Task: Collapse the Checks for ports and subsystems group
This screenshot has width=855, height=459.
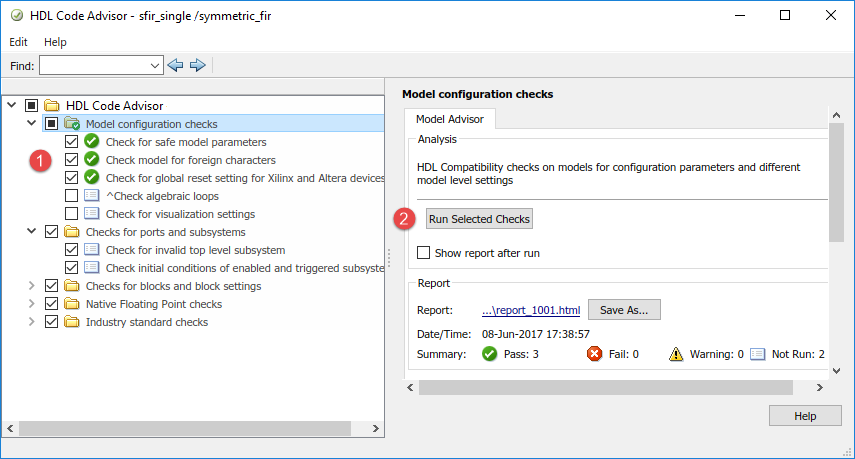Action: click(32, 232)
